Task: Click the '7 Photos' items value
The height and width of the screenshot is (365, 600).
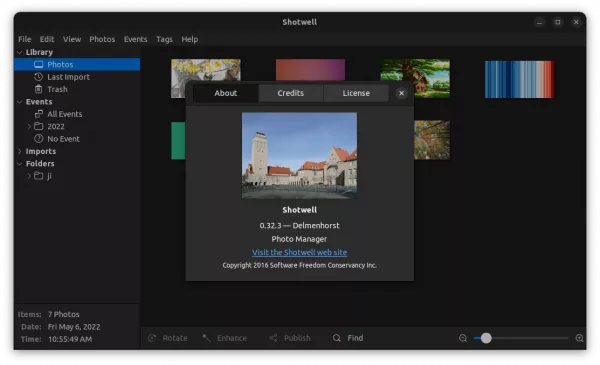Action: pyautogui.click(x=64, y=314)
